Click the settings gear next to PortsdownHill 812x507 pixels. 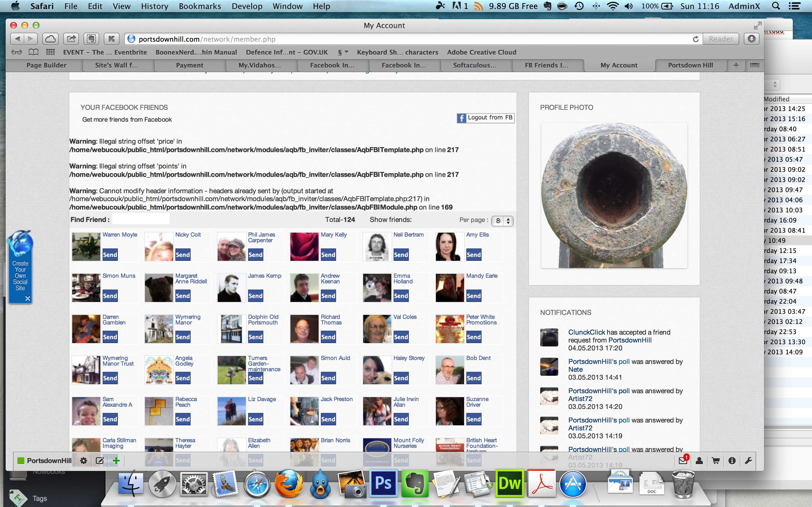point(83,461)
